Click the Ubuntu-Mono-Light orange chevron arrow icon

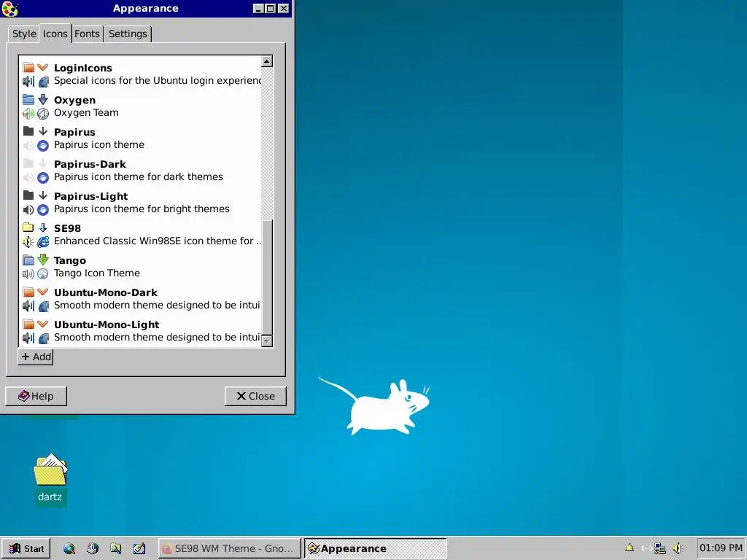click(x=43, y=324)
